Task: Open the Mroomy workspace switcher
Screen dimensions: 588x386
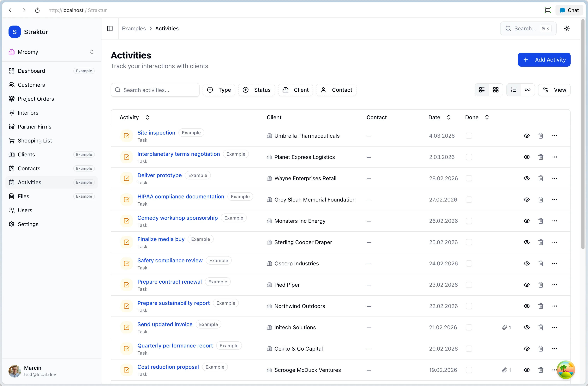Action: tap(51, 52)
